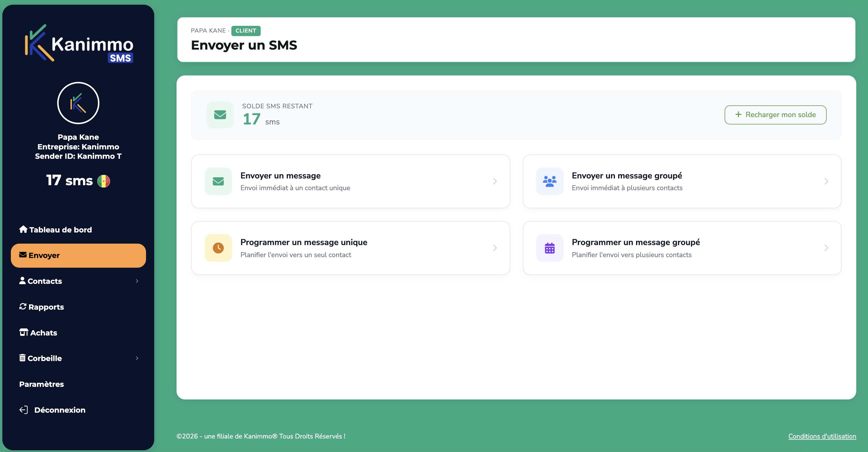The width and height of the screenshot is (868, 452).
Task: Click Planifier l'envoi vers plusieurs contacts text
Action: click(631, 255)
